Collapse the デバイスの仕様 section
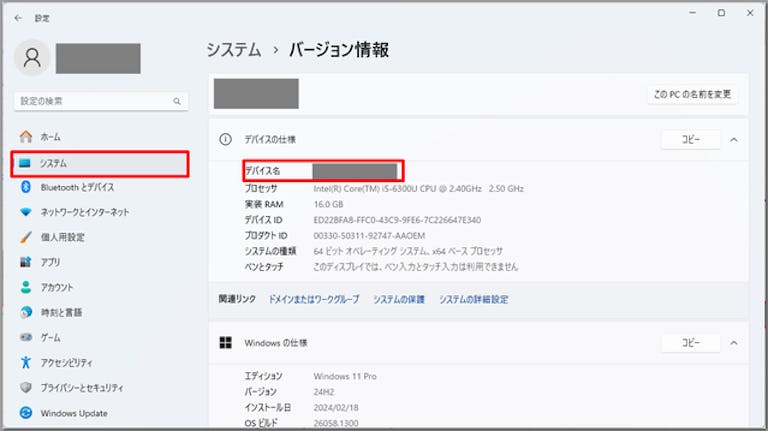Image resolution: width=768 pixels, height=431 pixels. tap(734, 140)
